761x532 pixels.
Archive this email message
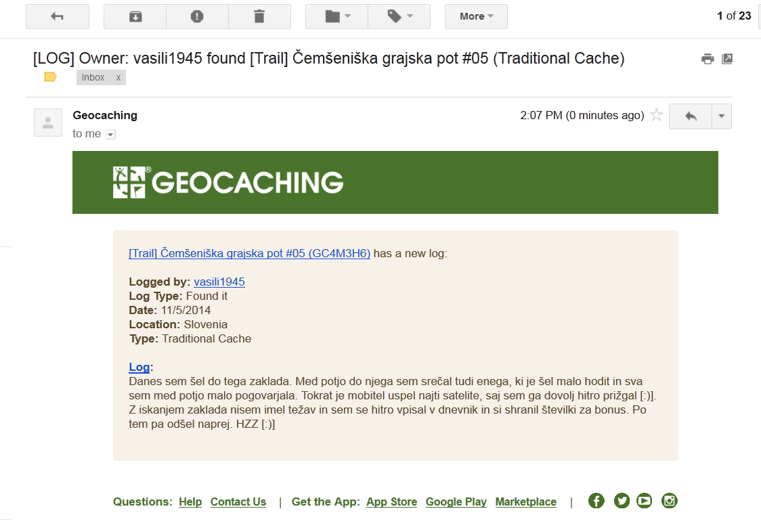coord(135,16)
